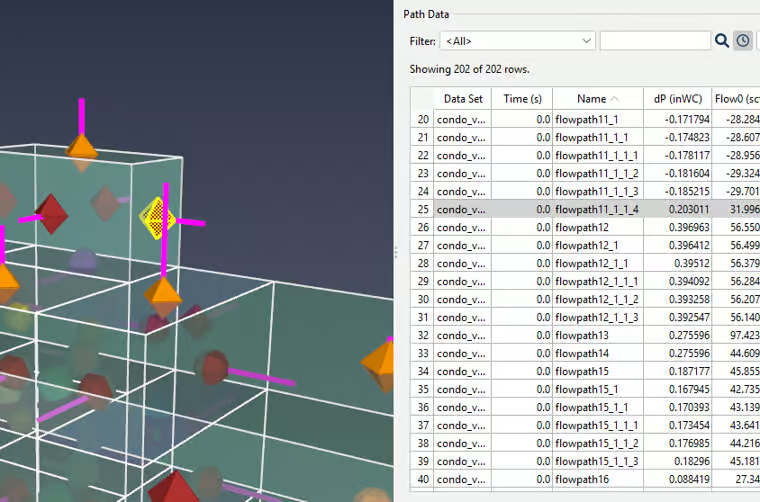Click the Time (s) column header
The width and height of the screenshot is (760, 502).
522,99
